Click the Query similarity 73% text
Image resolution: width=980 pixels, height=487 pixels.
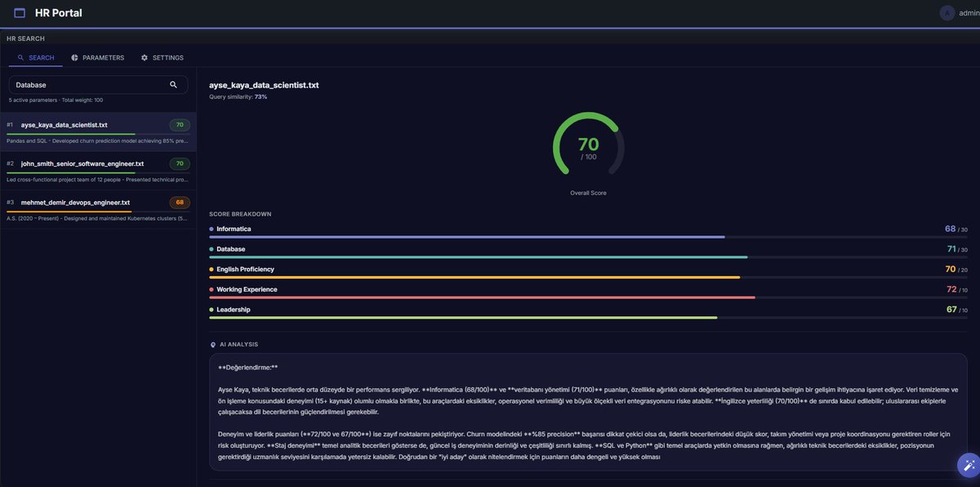238,96
